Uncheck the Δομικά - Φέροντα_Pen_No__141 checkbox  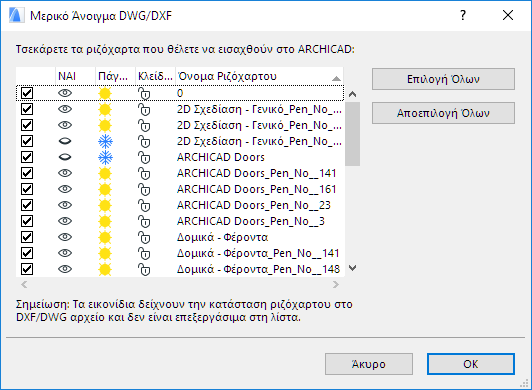click(x=27, y=253)
